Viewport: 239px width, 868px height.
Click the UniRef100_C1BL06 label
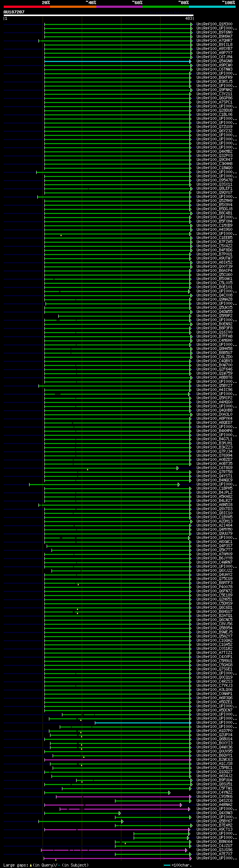[x=214, y=115]
